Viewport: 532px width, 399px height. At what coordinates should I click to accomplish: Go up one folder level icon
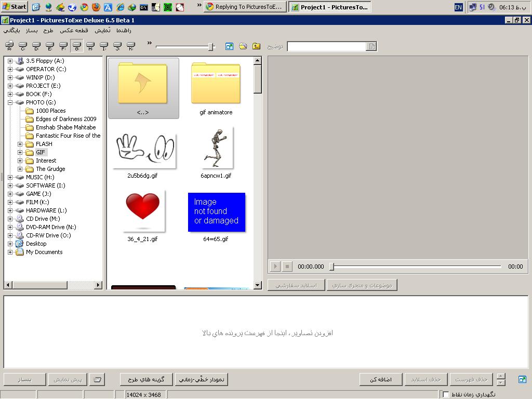256,46
